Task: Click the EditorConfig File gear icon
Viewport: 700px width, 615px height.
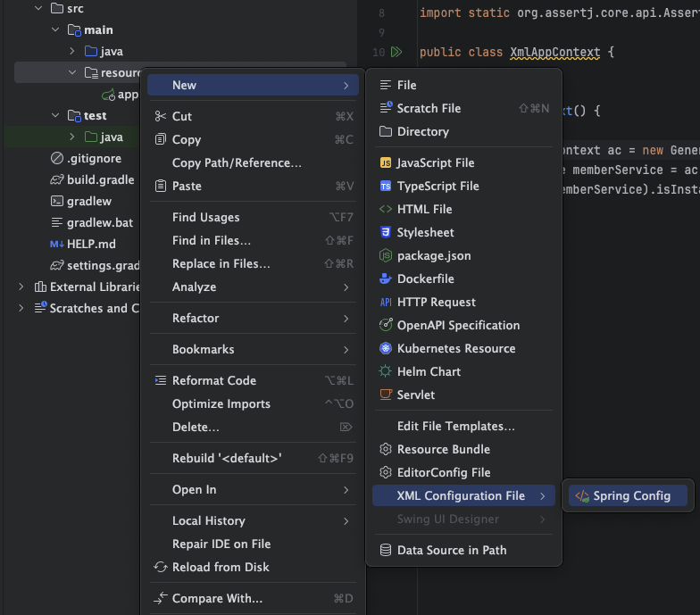Action: 386,472
